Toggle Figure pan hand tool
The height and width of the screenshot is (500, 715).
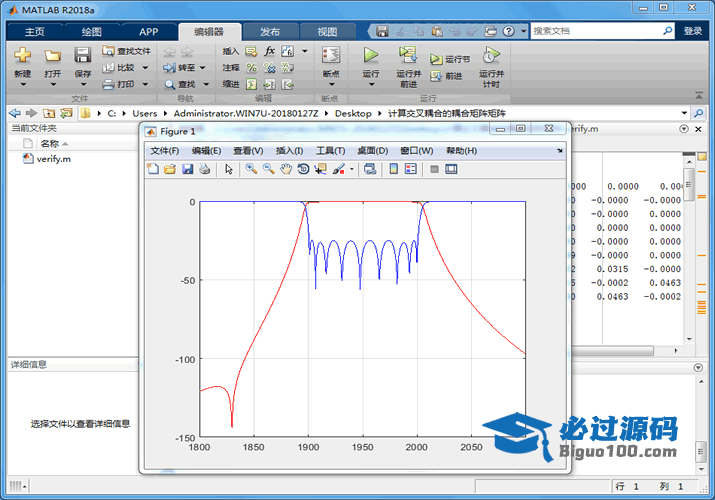[285, 169]
